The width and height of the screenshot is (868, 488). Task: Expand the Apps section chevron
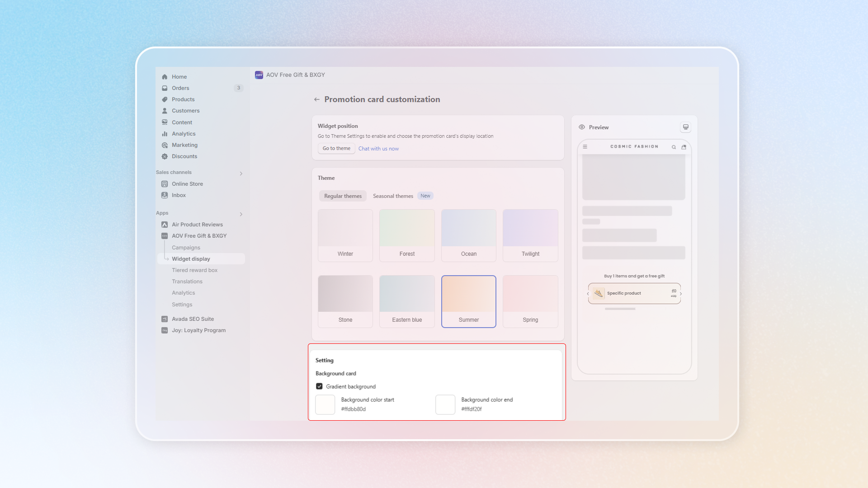click(241, 214)
